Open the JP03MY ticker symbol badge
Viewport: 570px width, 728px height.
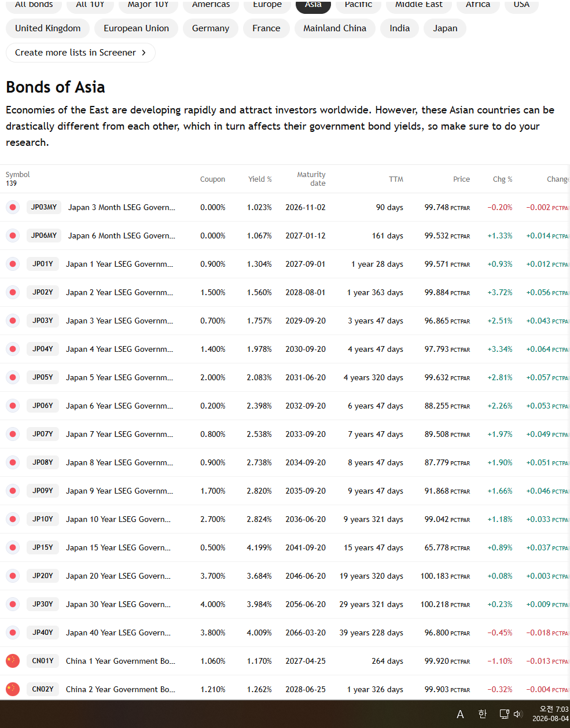coord(44,207)
